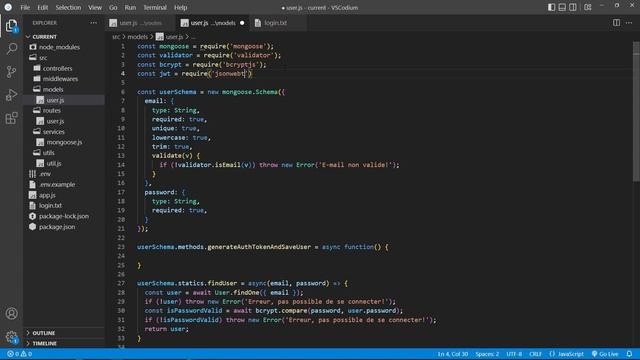Collapse the utils folder
Screen dimensions: 640x360
[64, 153]
